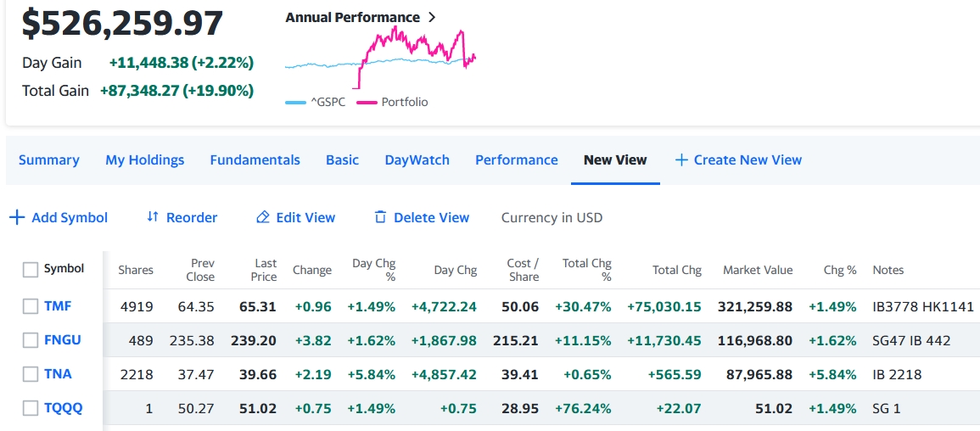Viewport: 980px width, 431px height.
Task: Click the pink Portfolio legend swatch
Action: click(367, 103)
